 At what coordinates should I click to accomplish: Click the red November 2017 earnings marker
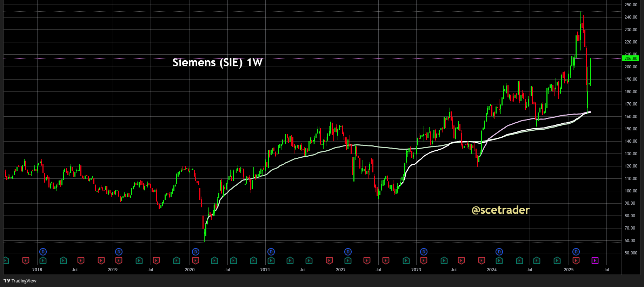(x=26, y=260)
